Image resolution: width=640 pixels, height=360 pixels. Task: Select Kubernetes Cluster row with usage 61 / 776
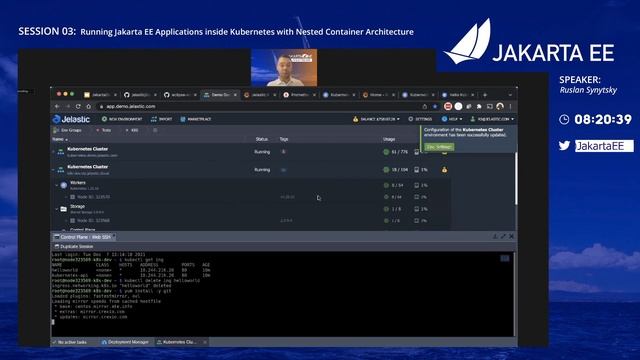(251, 152)
